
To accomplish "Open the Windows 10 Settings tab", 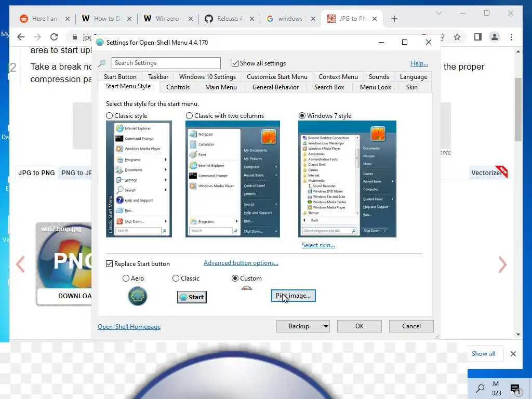I will coord(207,77).
